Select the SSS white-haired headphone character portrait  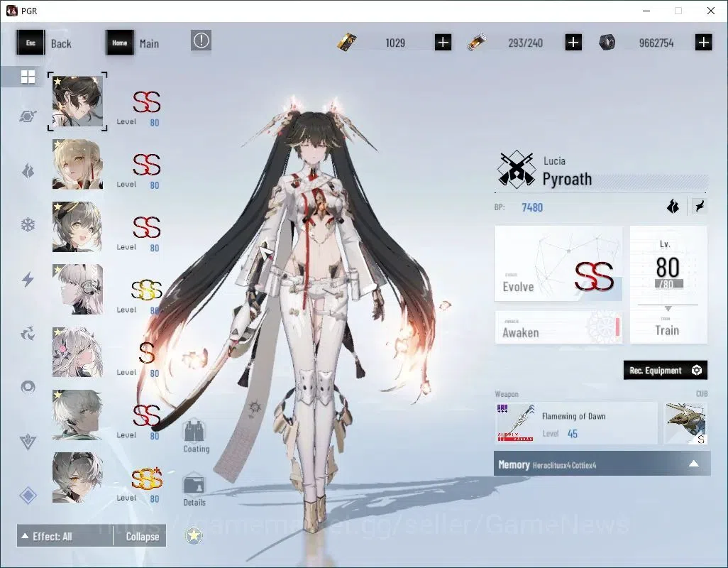tap(77, 290)
